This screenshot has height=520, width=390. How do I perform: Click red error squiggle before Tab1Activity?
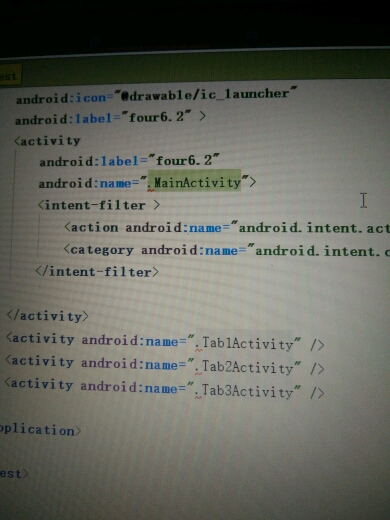[x=199, y=350]
